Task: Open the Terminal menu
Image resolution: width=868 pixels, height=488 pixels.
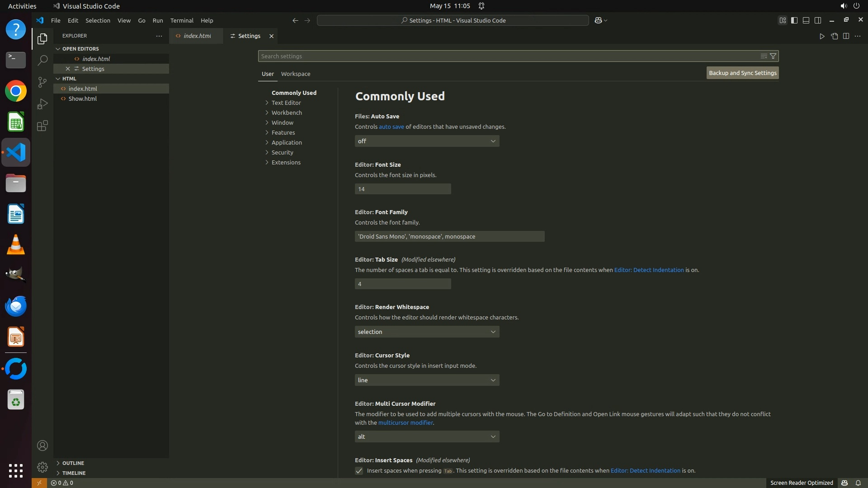Action: coord(182,20)
